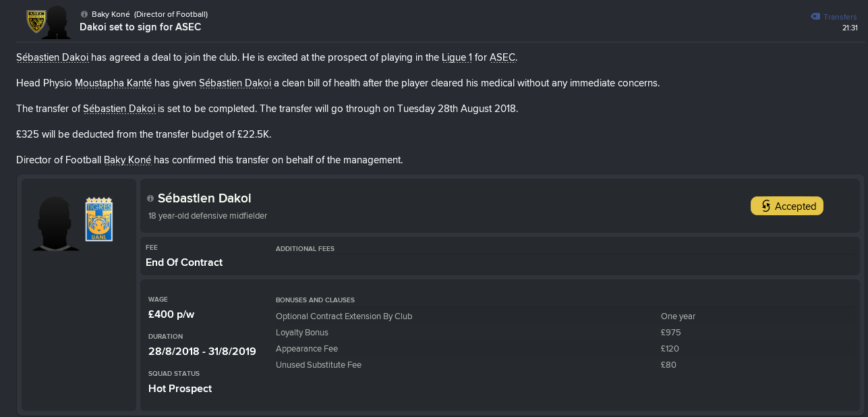
Task: Open the Transfers category label
Action: pos(840,17)
